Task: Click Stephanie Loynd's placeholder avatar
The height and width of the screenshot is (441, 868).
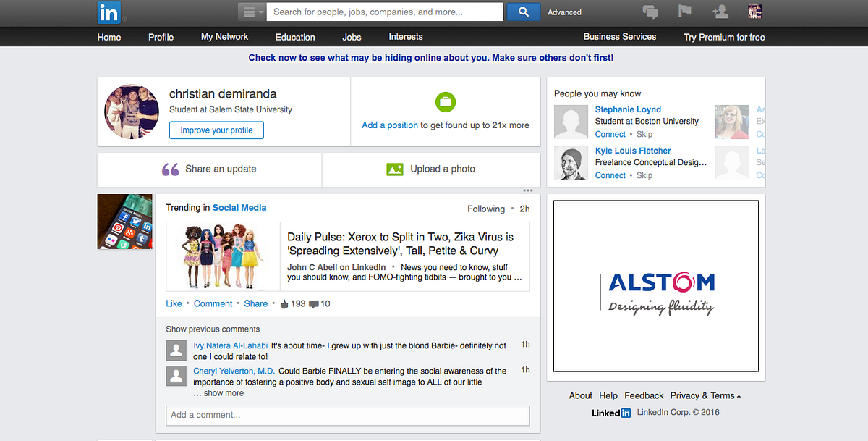Action: [x=571, y=122]
